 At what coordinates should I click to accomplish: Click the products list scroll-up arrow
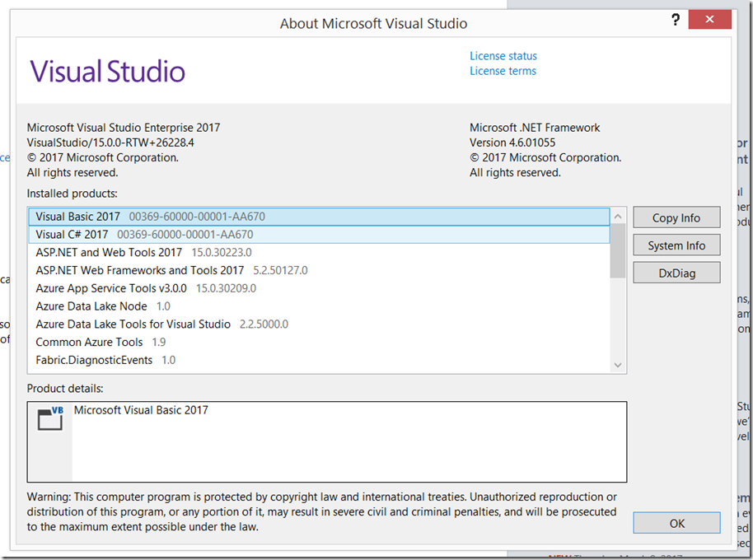(617, 216)
